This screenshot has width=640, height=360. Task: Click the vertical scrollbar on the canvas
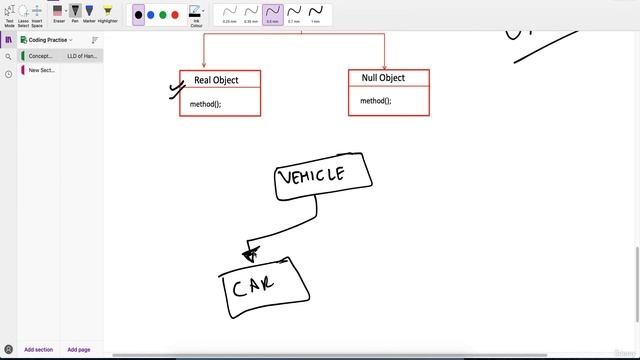point(637,284)
